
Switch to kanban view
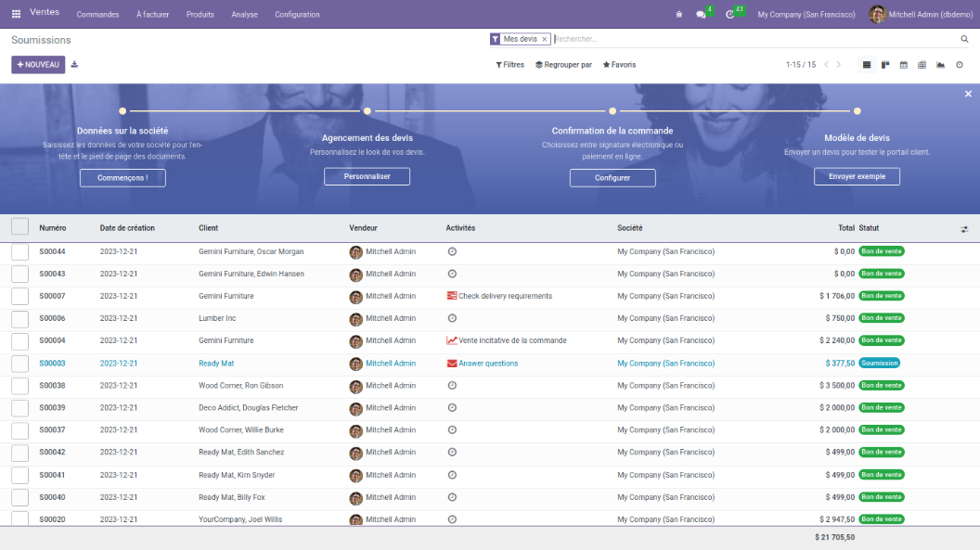pos(885,65)
